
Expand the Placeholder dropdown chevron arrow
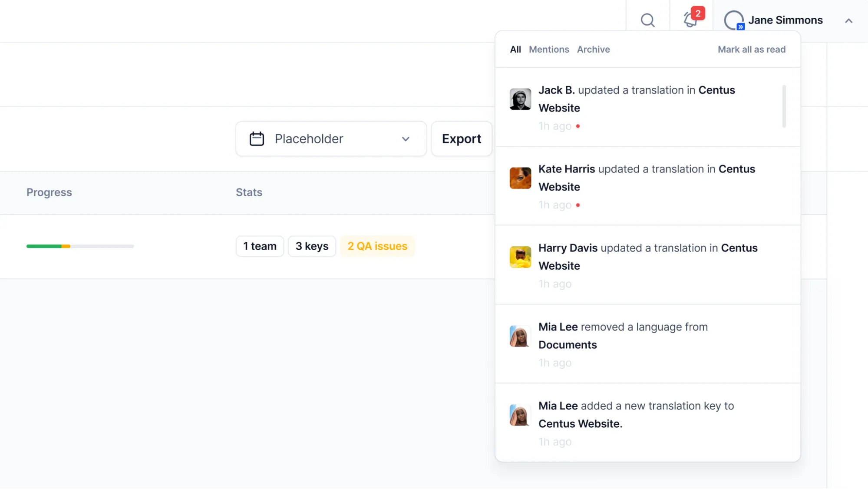[405, 139]
